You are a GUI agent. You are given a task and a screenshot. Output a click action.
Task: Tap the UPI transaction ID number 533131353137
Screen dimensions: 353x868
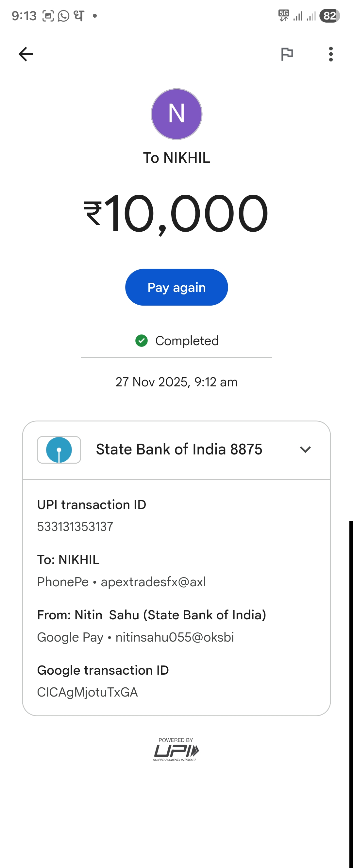click(75, 527)
